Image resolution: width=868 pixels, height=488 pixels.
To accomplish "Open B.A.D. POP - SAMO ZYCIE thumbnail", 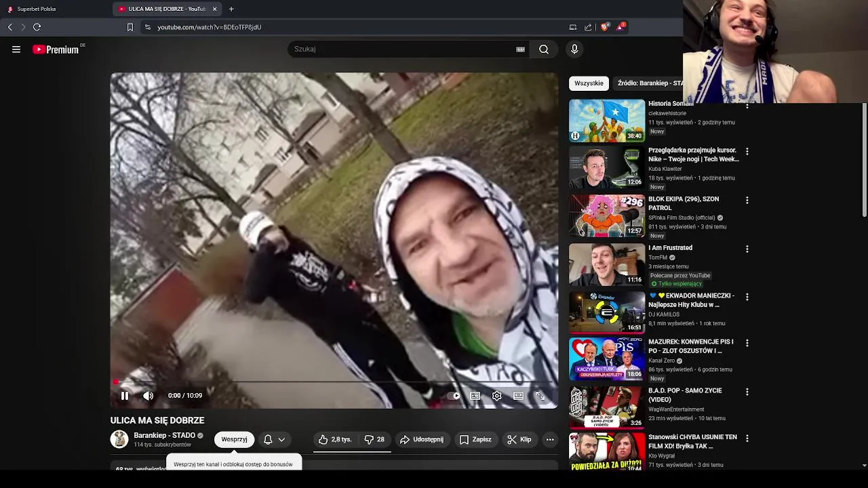I will [607, 407].
